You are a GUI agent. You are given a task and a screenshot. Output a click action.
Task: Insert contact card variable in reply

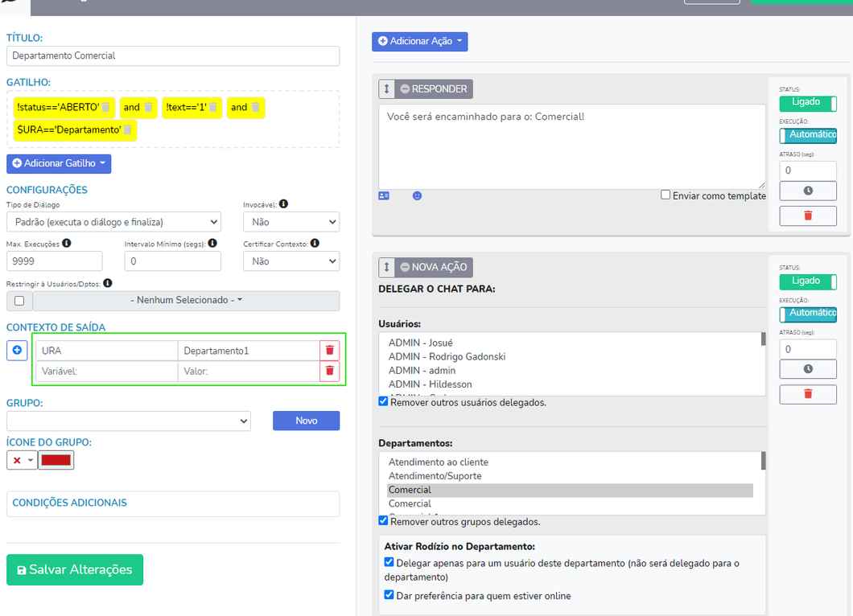tap(384, 195)
